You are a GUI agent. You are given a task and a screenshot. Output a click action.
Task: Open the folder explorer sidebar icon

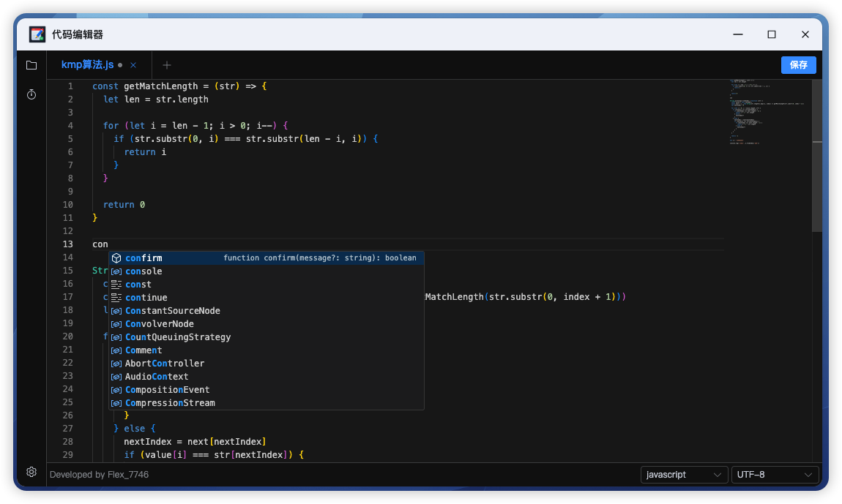pos(31,65)
